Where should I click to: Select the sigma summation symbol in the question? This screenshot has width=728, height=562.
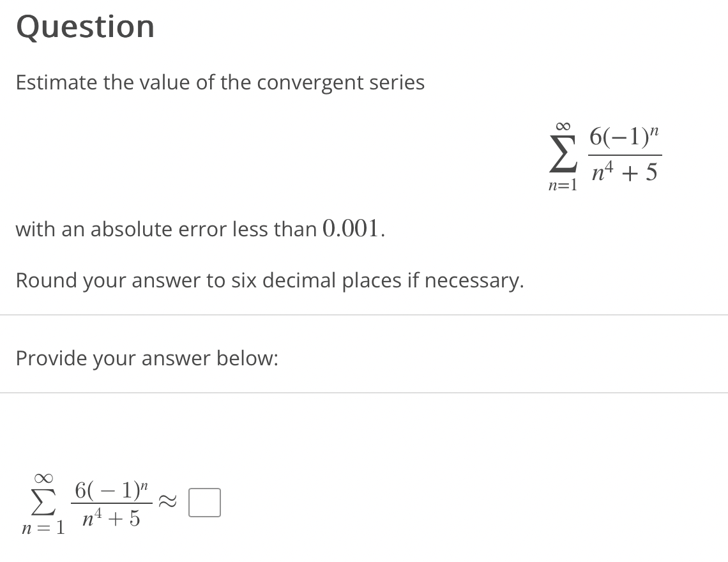[x=563, y=155]
